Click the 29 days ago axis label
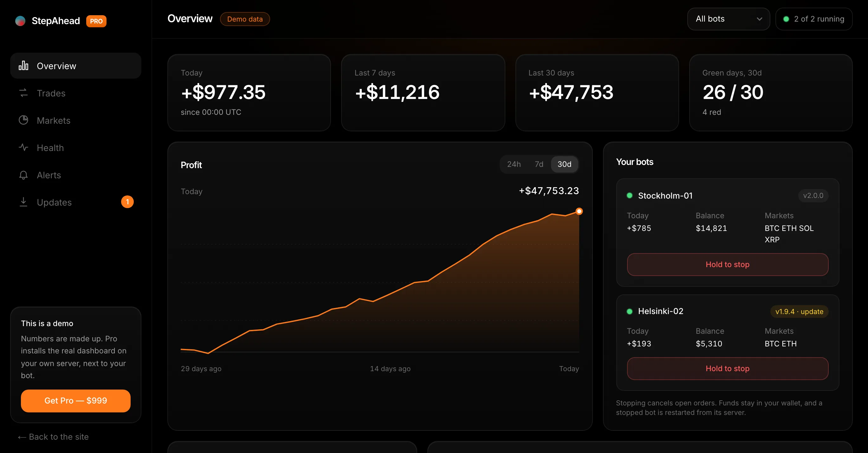The height and width of the screenshot is (453, 868). (x=201, y=369)
